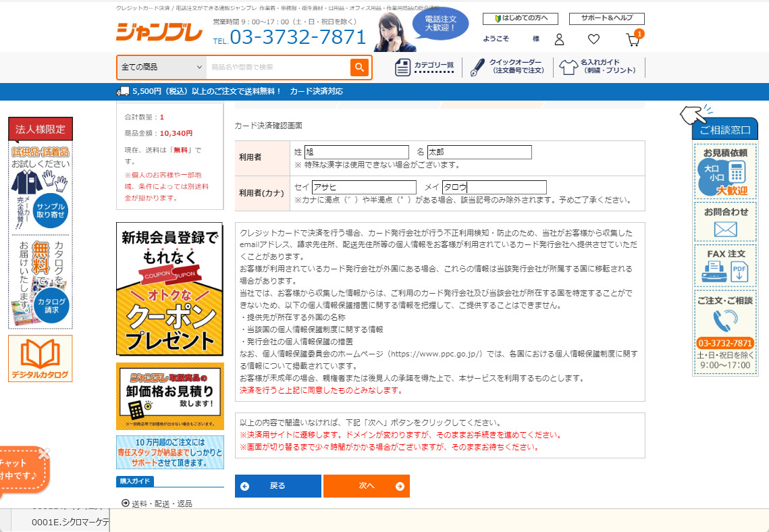The image size is (769, 532).
Task: Close the chat popup bubble
Action: [x=44, y=454]
